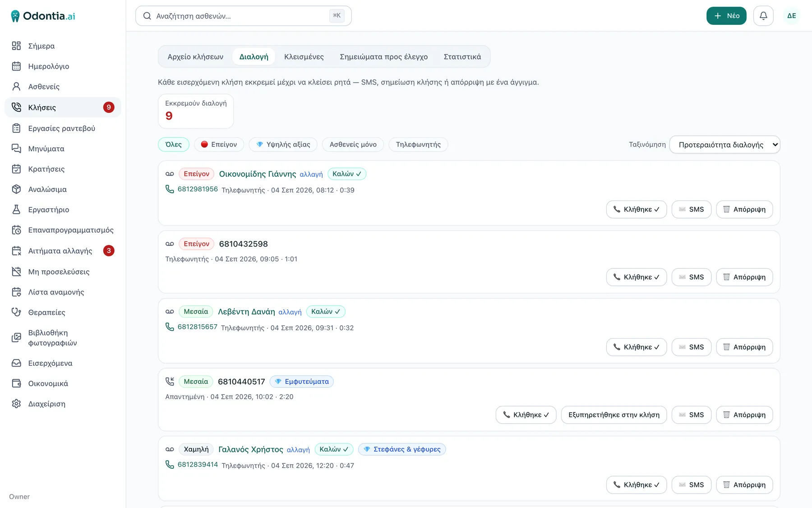The height and width of the screenshot is (508, 812).
Task: Open notifications bell icon
Action: point(763,16)
